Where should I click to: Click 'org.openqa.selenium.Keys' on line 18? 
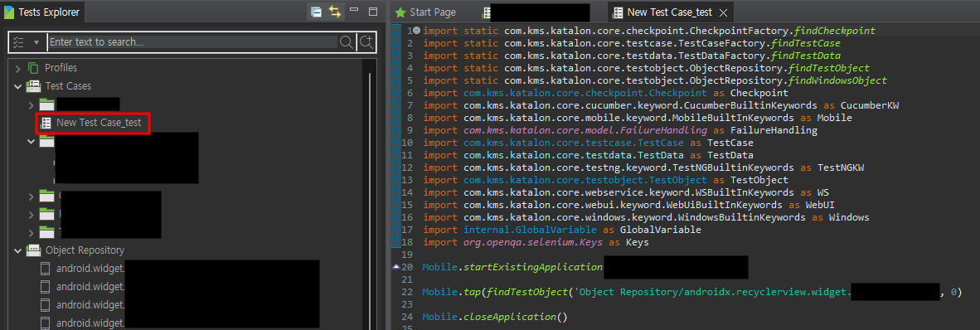coord(533,243)
